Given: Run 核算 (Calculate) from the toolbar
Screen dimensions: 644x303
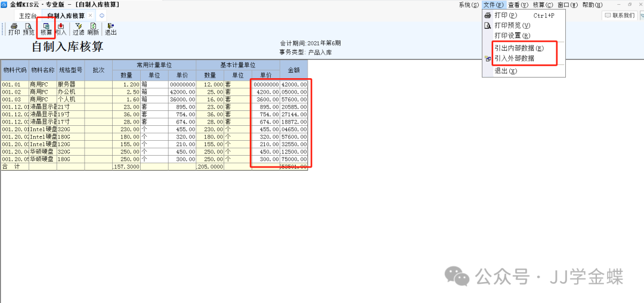Looking at the screenshot, I should 46,29.
